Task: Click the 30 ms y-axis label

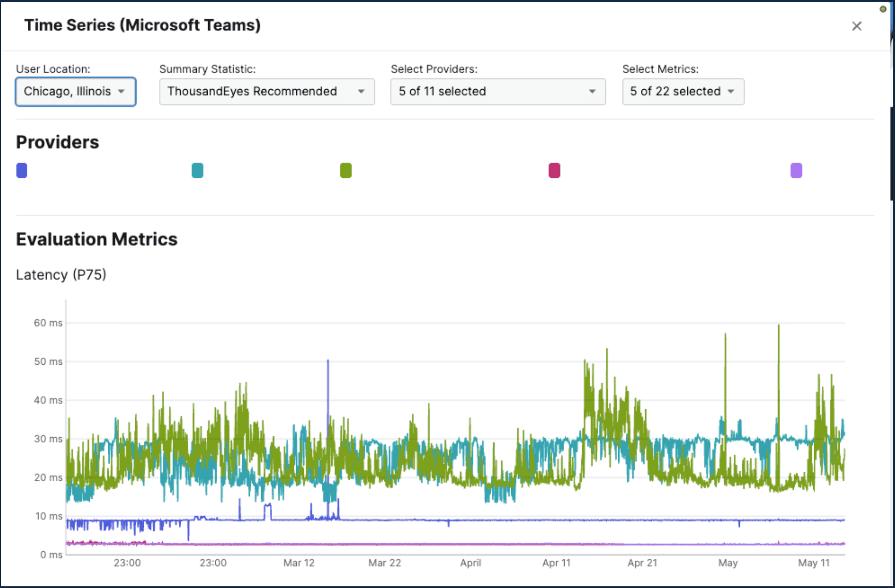Action: tap(48, 439)
